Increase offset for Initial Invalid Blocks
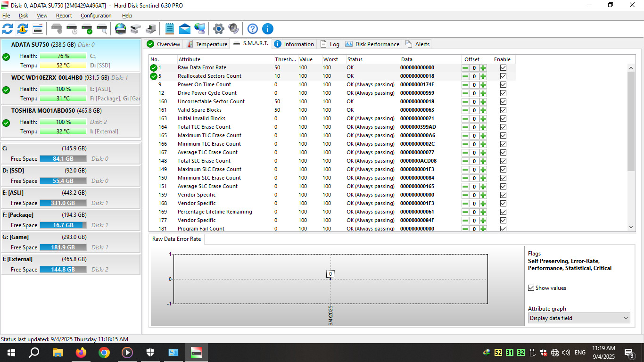644x362 pixels. tap(483, 119)
